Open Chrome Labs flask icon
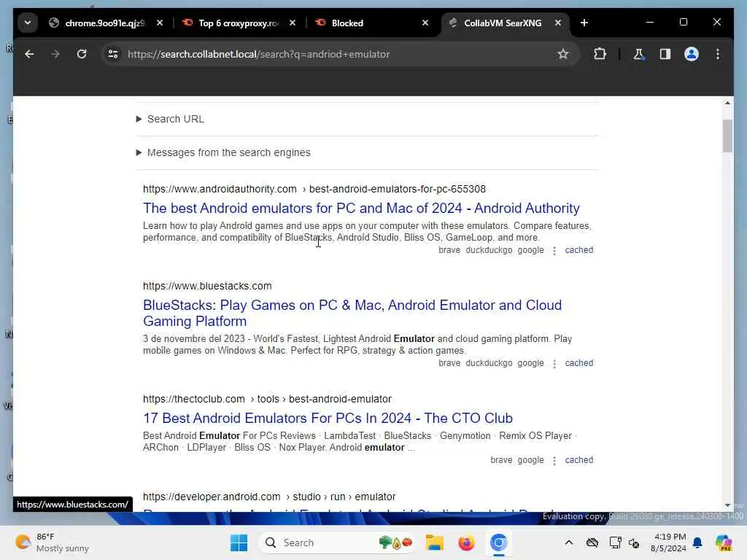Viewport: 747px width, 560px height. [x=638, y=54]
